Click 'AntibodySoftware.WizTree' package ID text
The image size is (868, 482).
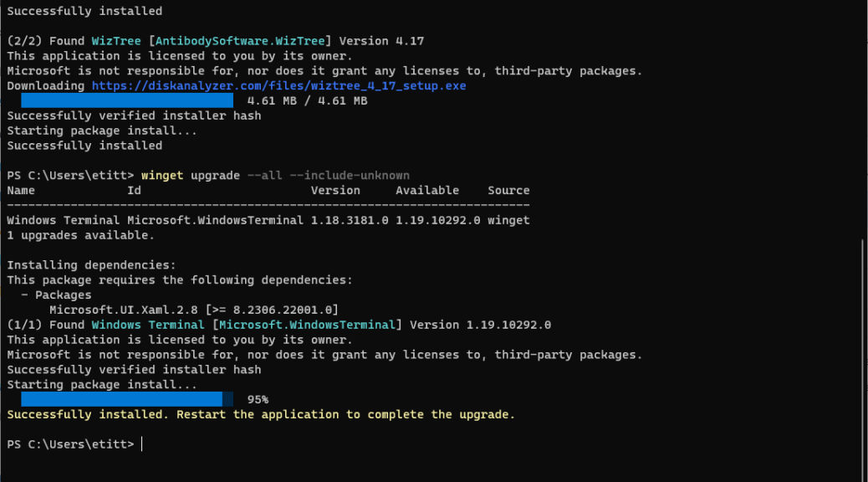pyautogui.click(x=240, y=41)
